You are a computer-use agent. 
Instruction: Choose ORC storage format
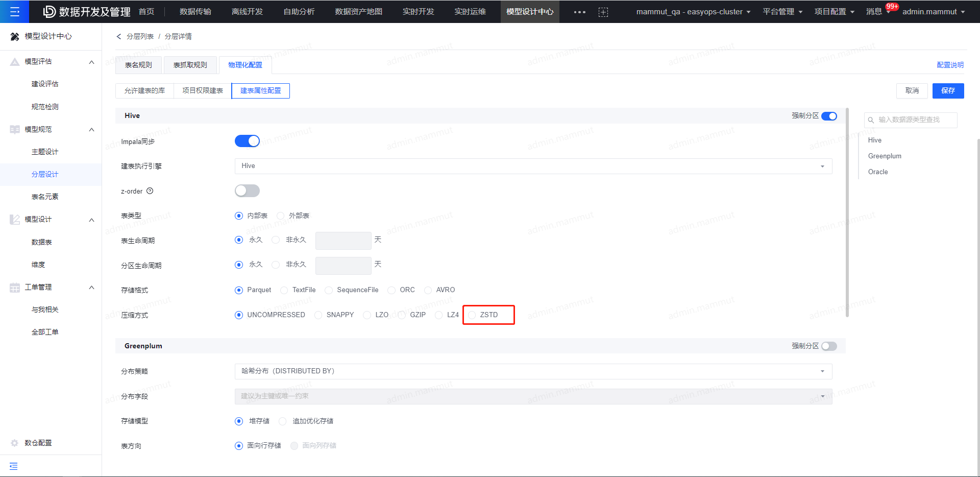pyautogui.click(x=391, y=290)
